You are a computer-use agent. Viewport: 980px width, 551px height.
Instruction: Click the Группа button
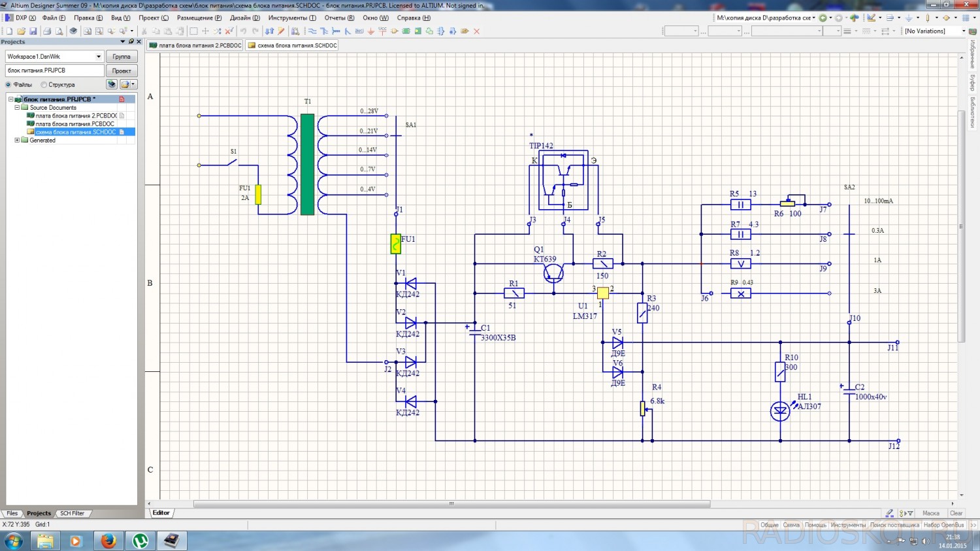point(122,57)
